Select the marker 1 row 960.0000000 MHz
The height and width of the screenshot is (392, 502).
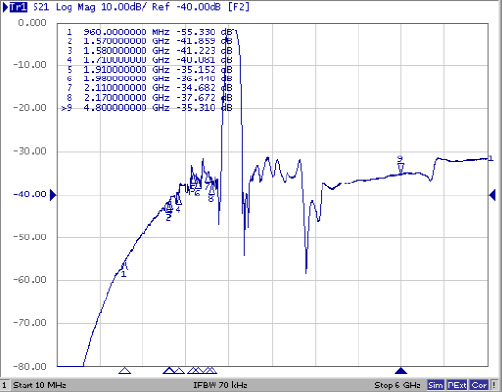[149, 32]
